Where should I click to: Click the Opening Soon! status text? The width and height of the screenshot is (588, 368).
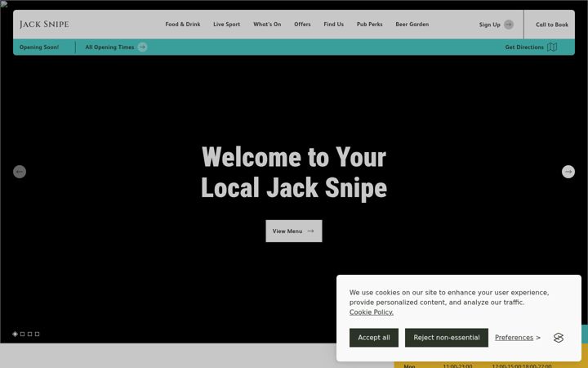point(39,47)
